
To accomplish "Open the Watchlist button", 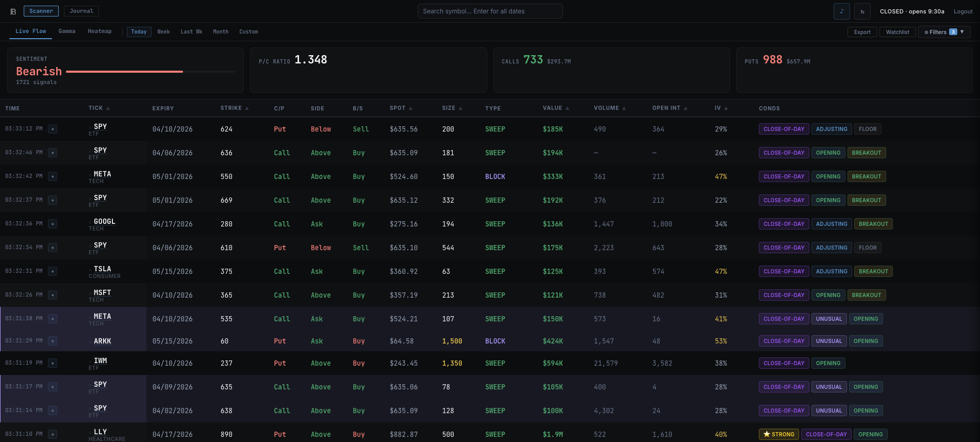I will [x=898, y=32].
